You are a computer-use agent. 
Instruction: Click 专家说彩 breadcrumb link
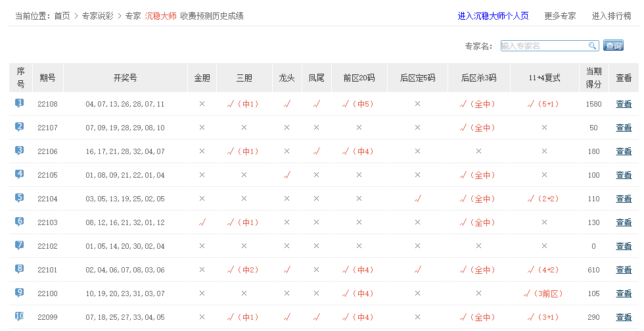tap(98, 16)
